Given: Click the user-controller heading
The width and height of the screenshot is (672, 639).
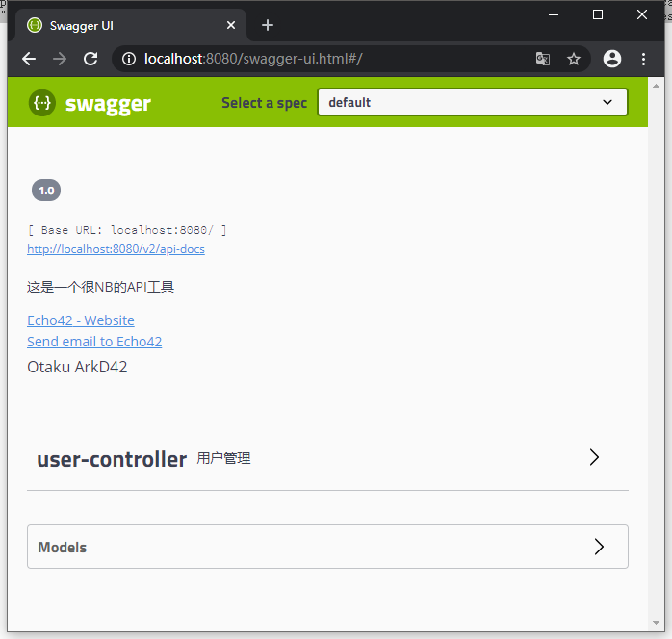Looking at the screenshot, I should tap(112, 460).
